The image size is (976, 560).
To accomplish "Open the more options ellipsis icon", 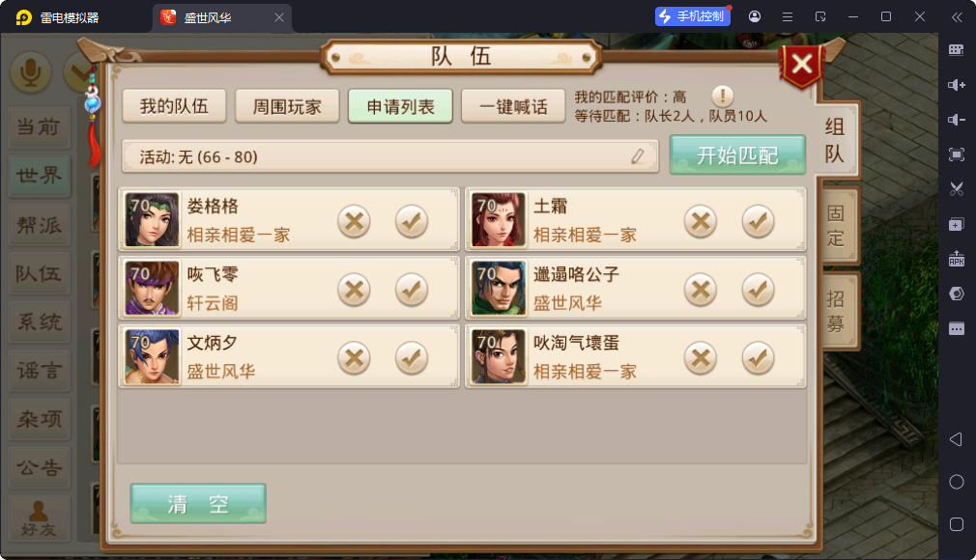I will [x=956, y=328].
